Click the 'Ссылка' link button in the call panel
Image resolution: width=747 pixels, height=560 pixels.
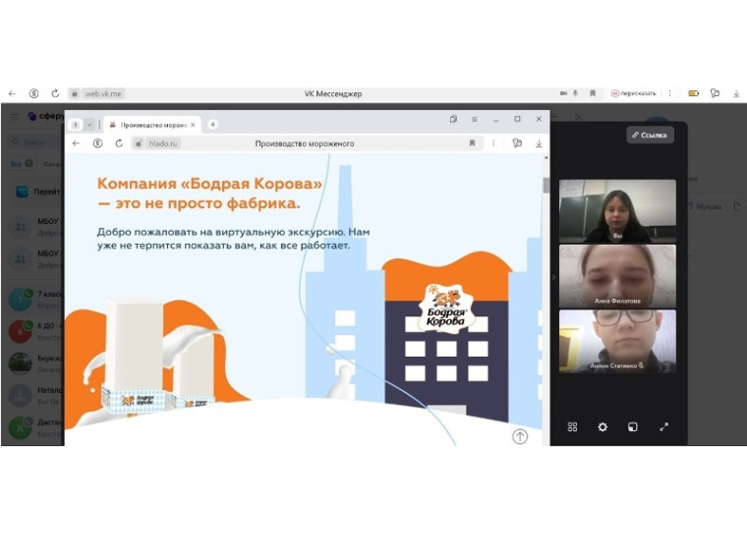pos(650,136)
